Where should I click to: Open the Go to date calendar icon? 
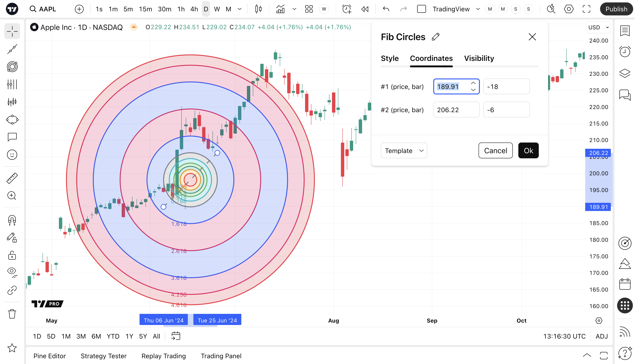pos(176,336)
